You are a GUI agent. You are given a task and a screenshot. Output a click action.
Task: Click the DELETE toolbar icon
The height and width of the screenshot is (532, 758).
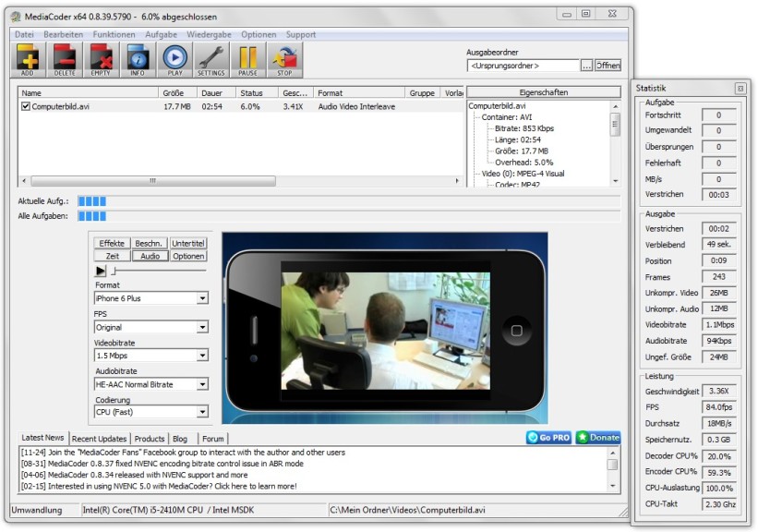point(65,59)
